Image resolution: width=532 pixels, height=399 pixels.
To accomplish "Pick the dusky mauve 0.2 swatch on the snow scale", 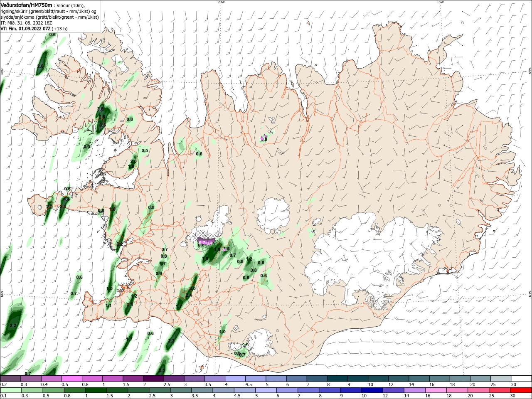I will pyautogui.click(x=10, y=379).
